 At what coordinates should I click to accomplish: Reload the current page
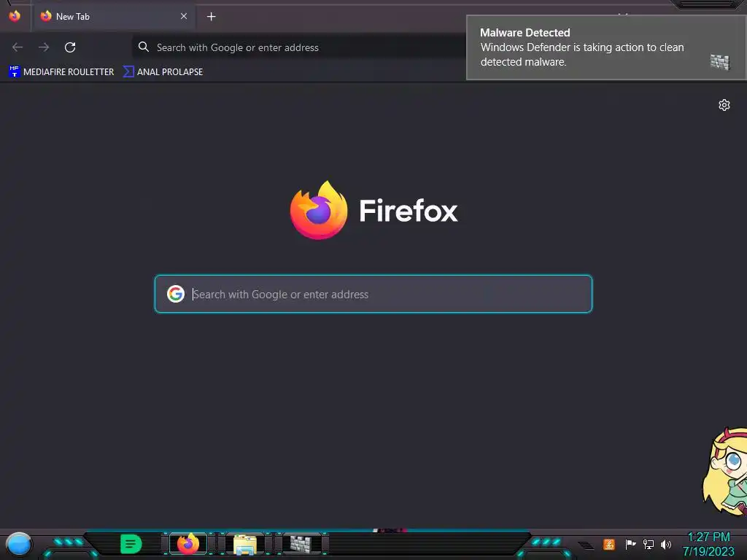[x=70, y=47]
